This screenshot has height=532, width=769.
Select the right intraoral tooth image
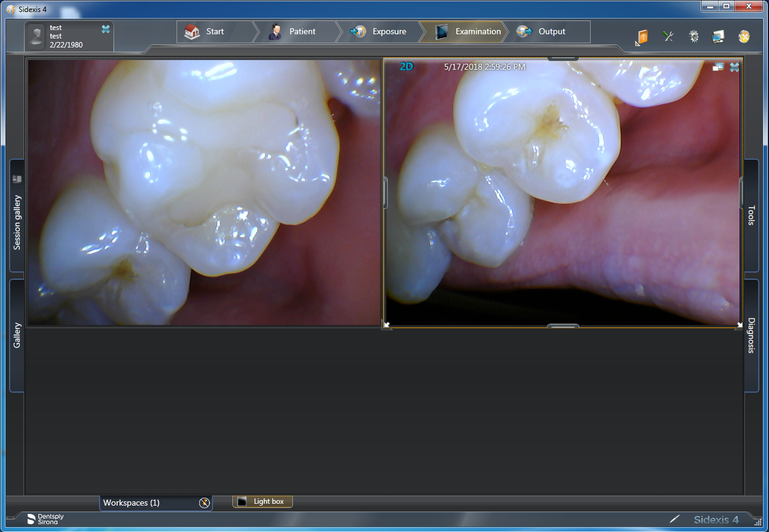(x=562, y=193)
